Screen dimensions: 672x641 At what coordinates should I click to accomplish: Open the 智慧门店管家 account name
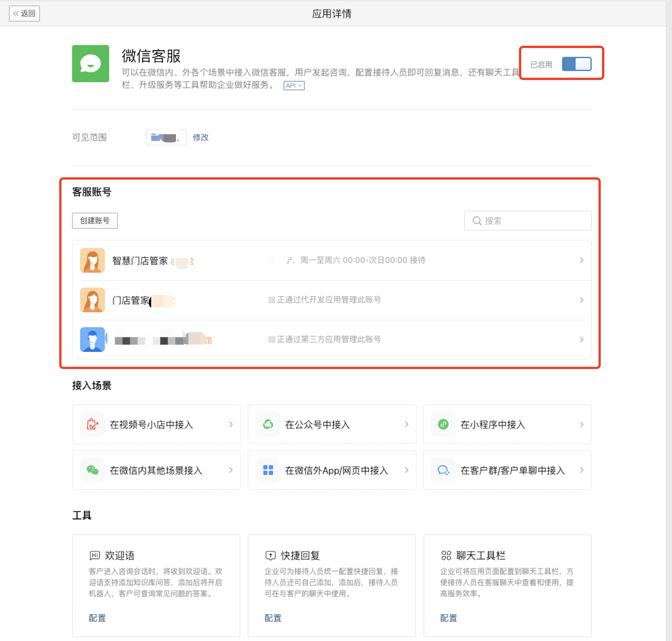[140, 261]
